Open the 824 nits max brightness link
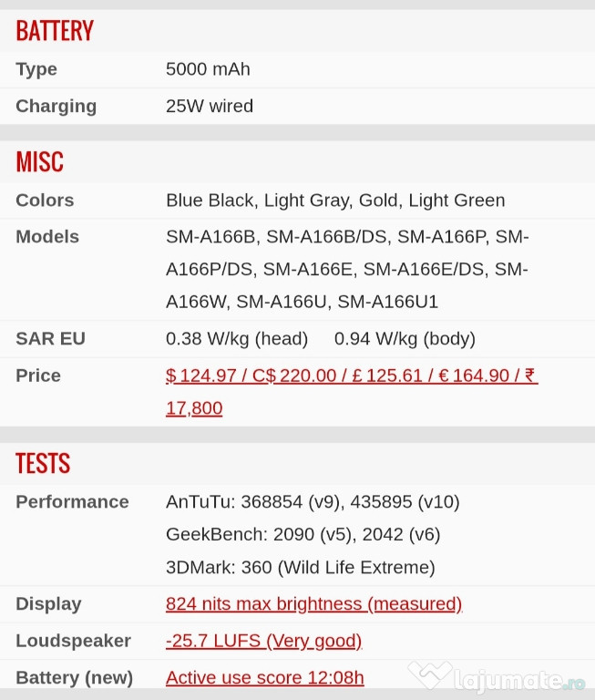Image resolution: width=595 pixels, height=700 pixels. pos(313,603)
